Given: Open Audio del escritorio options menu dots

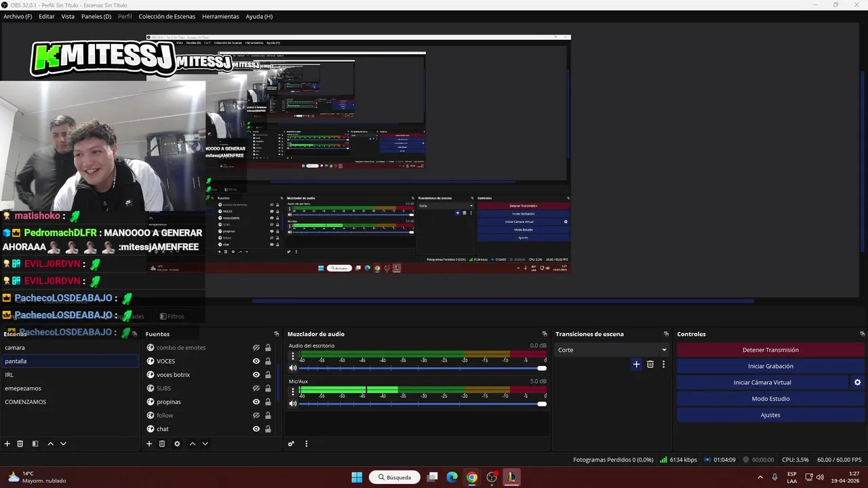Looking at the screenshot, I should click(x=293, y=355).
